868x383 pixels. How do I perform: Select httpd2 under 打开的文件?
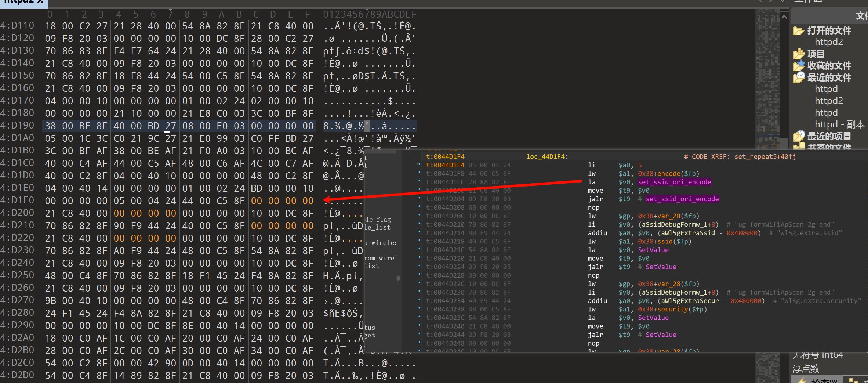pyautogui.click(x=829, y=42)
